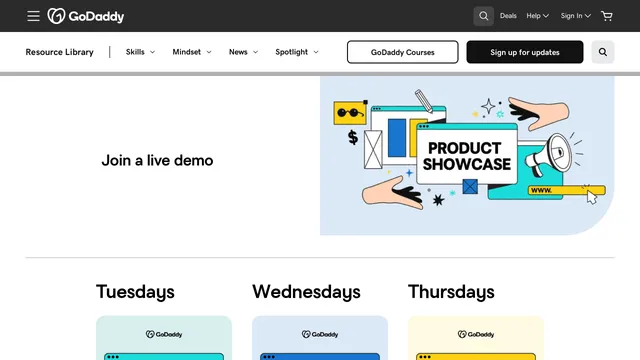Click the Thursdays heading
The height and width of the screenshot is (360, 640).
point(451,292)
